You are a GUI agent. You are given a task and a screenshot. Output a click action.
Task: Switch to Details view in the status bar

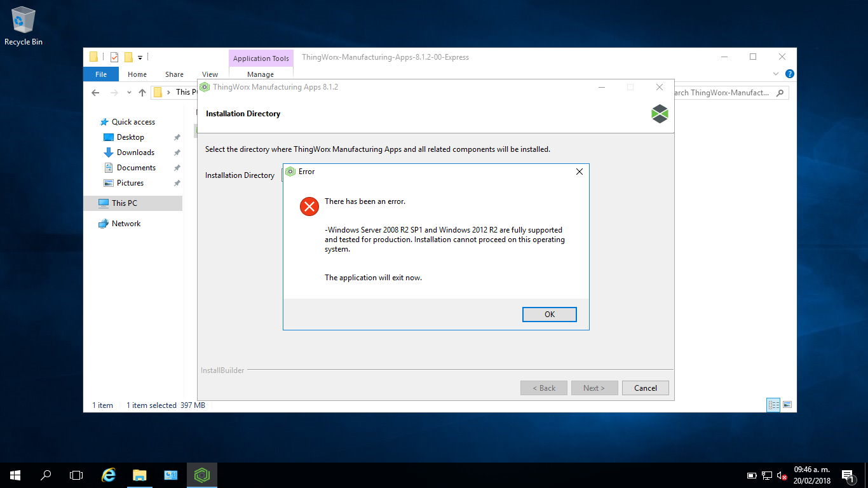773,405
